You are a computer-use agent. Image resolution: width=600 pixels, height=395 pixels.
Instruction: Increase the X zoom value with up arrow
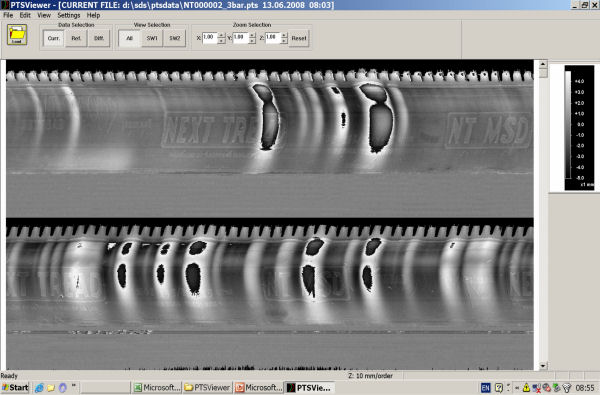(221, 35)
